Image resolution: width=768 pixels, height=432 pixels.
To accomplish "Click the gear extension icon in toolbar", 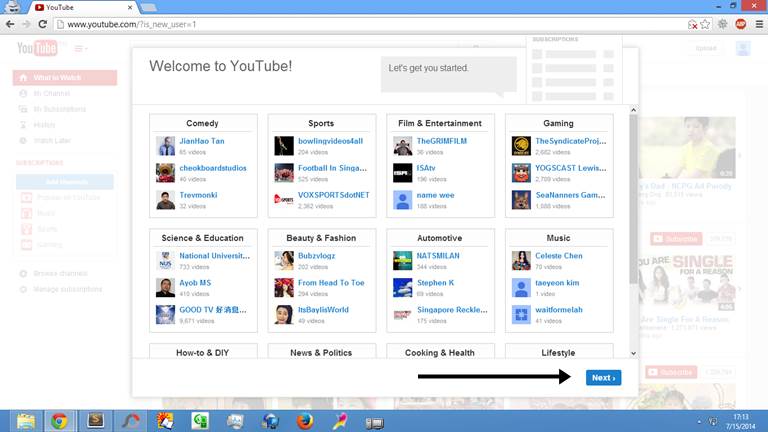I will [x=722, y=24].
